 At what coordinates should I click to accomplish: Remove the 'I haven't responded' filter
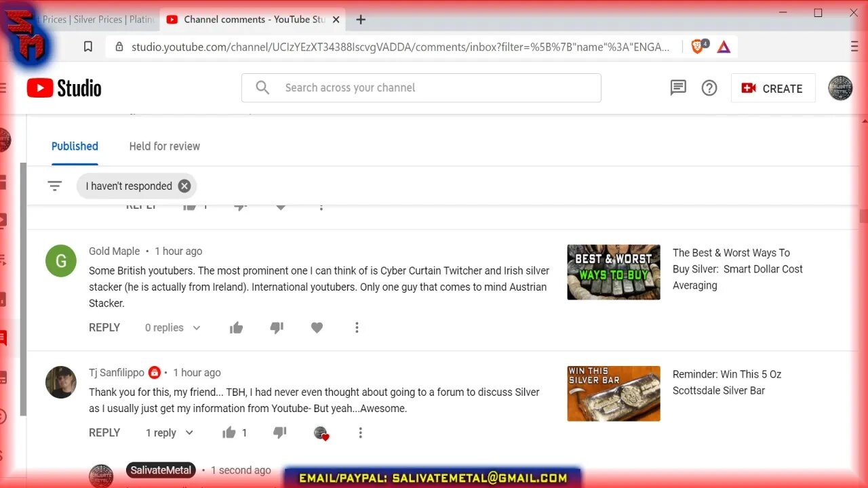[184, 186]
